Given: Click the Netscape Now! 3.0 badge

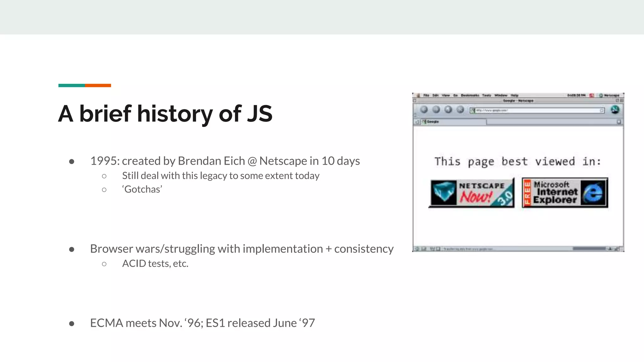Looking at the screenshot, I should (472, 193).
